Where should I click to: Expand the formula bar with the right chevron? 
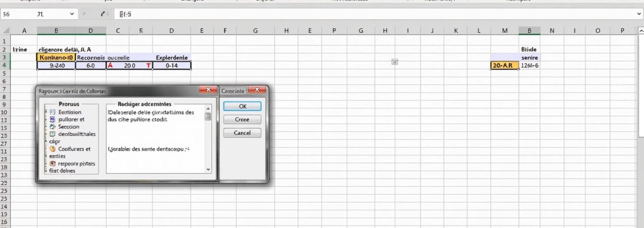pos(639,14)
